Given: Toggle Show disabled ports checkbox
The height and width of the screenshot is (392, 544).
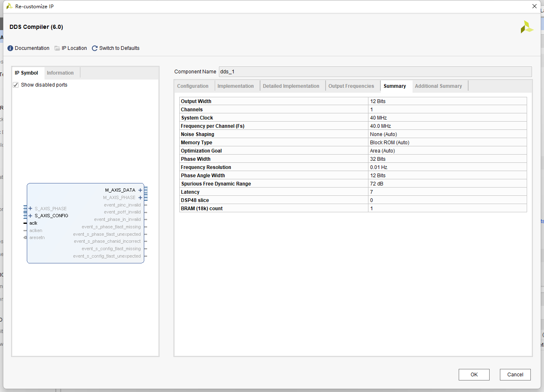Looking at the screenshot, I should point(16,85).
